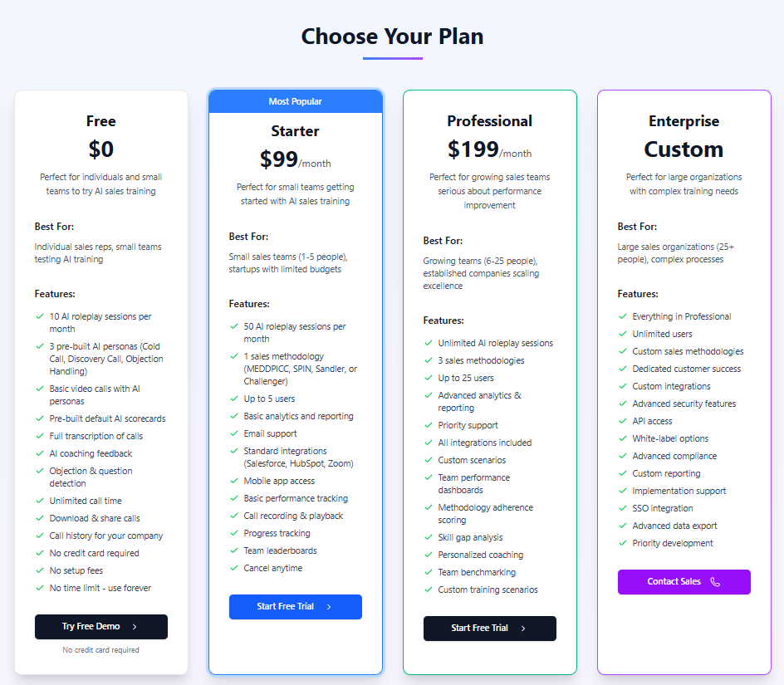Click the Professional plan title
This screenshot has height=685, width=784.
tap(489, 121)
